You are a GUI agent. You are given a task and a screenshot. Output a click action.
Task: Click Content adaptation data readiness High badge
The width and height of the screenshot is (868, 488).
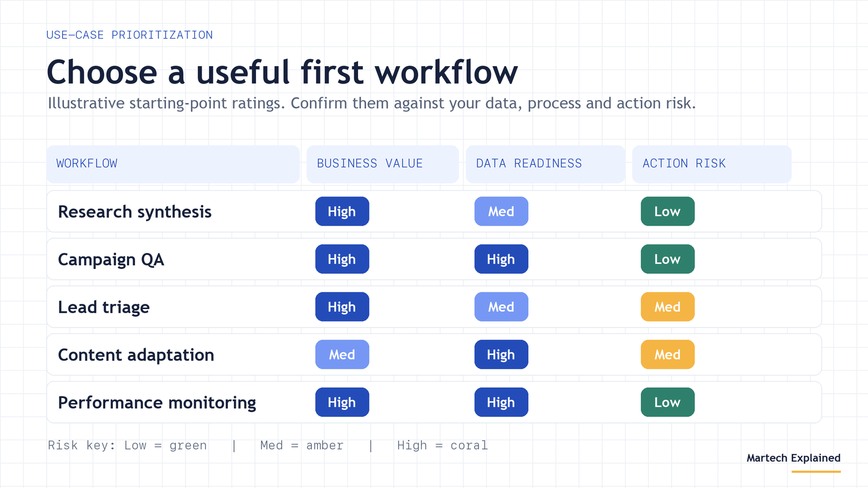[x=501, y=355]
